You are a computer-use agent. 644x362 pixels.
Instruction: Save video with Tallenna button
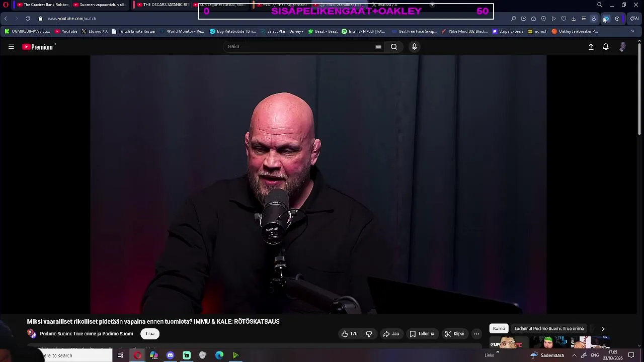(x=422, y=334)
